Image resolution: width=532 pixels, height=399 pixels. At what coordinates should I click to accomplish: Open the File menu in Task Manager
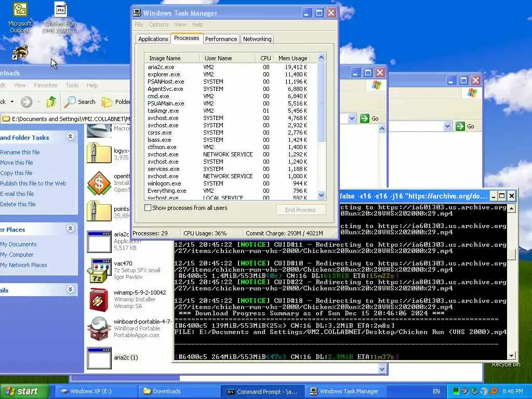click(139, 24)
